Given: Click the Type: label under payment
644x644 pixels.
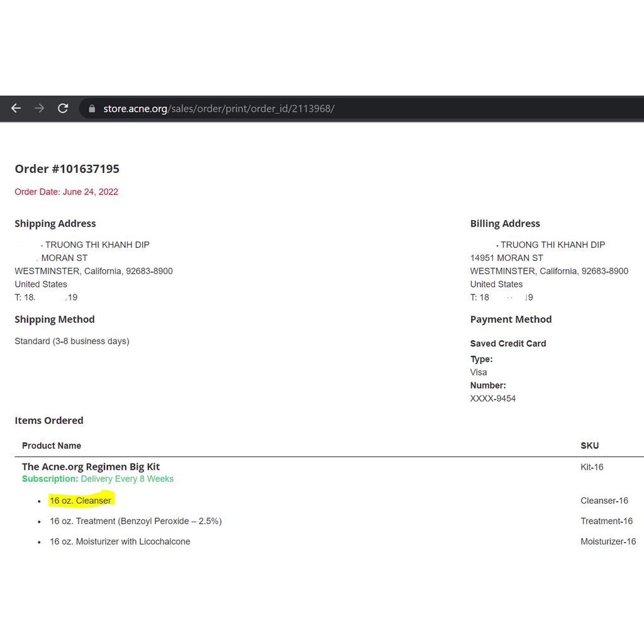Looking at the screenshot, I should click(x=481, y=359).
